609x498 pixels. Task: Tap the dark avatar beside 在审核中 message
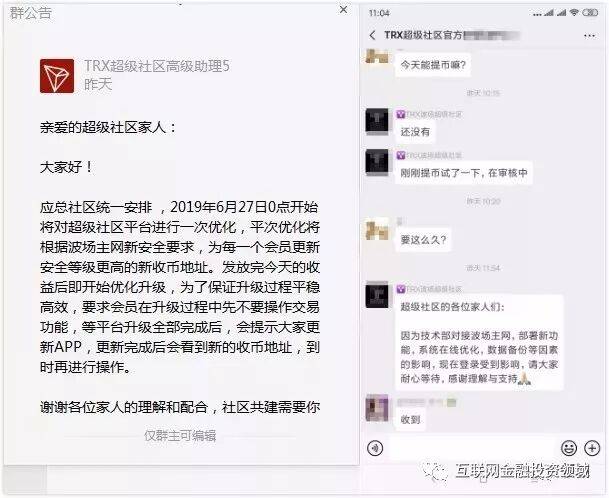pyautogui.click(x=377, y=162)
